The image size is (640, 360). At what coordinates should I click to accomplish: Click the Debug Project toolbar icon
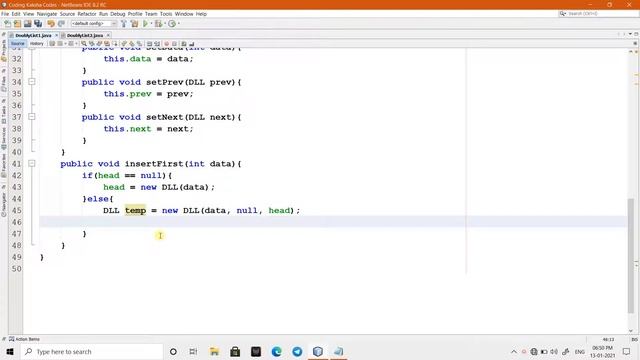coord(158,24)
